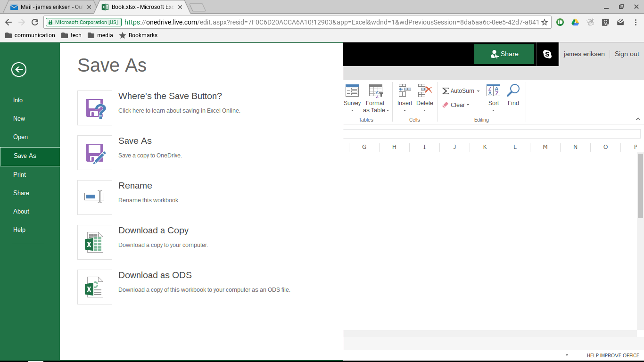Open Skype icon in header
This screenshot has width=644, height=362.
point(547,54)
